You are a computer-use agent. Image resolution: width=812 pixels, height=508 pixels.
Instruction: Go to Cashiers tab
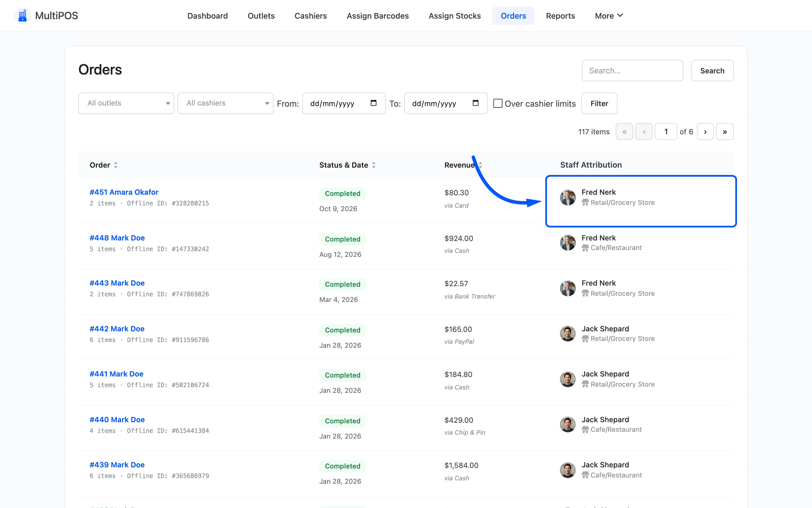[x=310, y=16]
